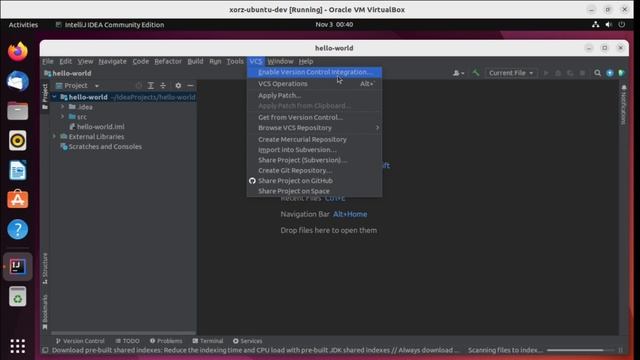Expand Browse VCS Repository submenu

(x=314, y=128)
